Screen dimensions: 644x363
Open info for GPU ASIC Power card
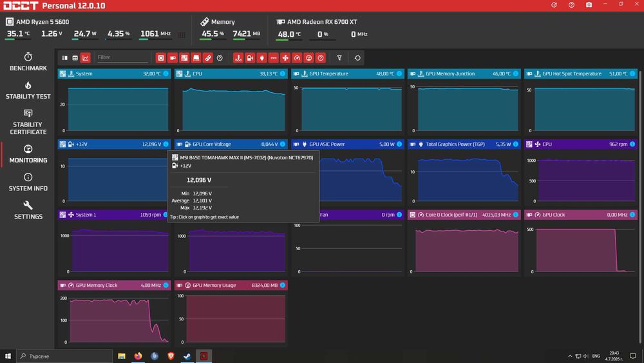(399, 144)
